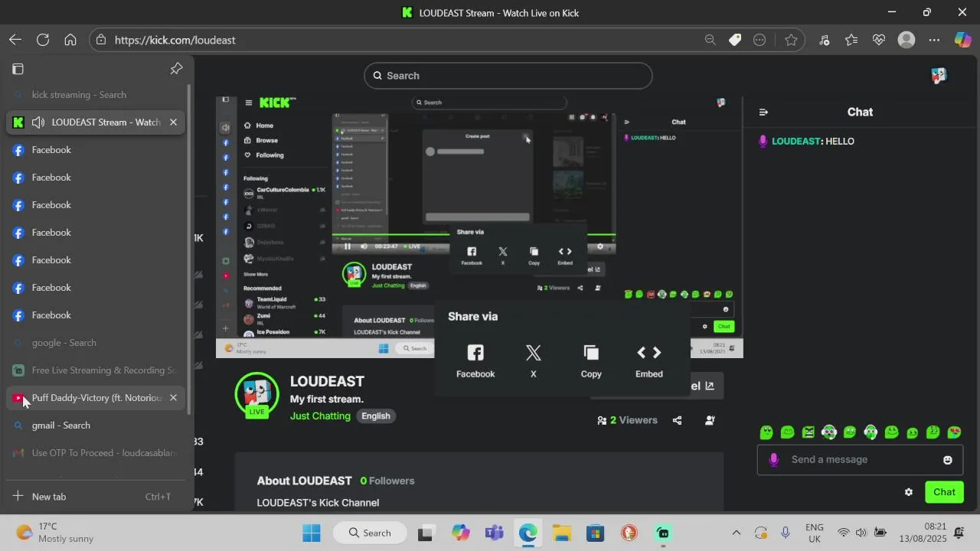Screen dimensions: 980x551
Task: Open the Windows Start menu
Action: tap(312, 533)
